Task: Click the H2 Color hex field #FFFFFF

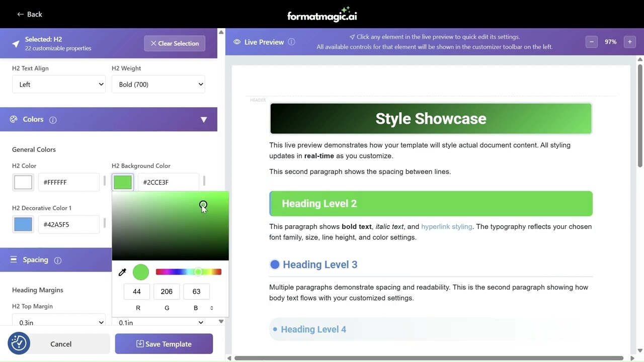Action: click(69, 182)
